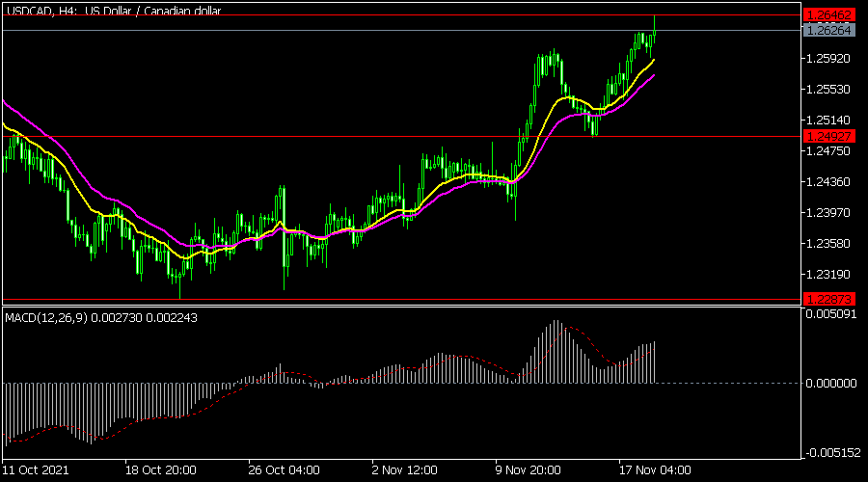The height and width of the screenshot is (482, 868).
Task: Click the current price label 1.26264
Action: [x=829, y=31]
